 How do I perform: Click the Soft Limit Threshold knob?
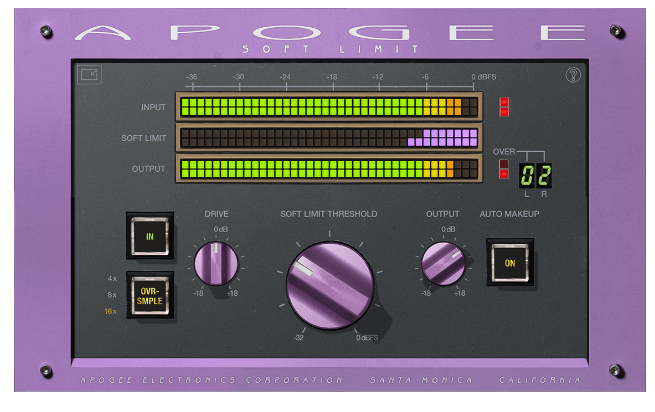pos(330,285)
